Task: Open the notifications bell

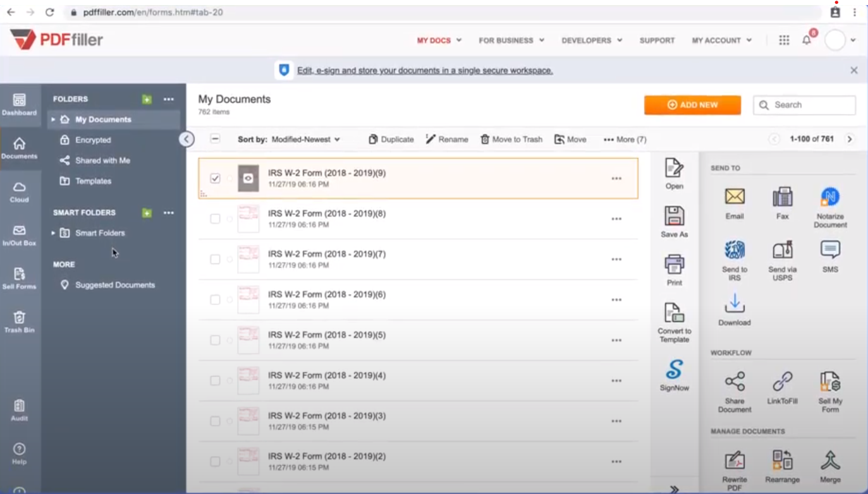Action: click(807, 40)
